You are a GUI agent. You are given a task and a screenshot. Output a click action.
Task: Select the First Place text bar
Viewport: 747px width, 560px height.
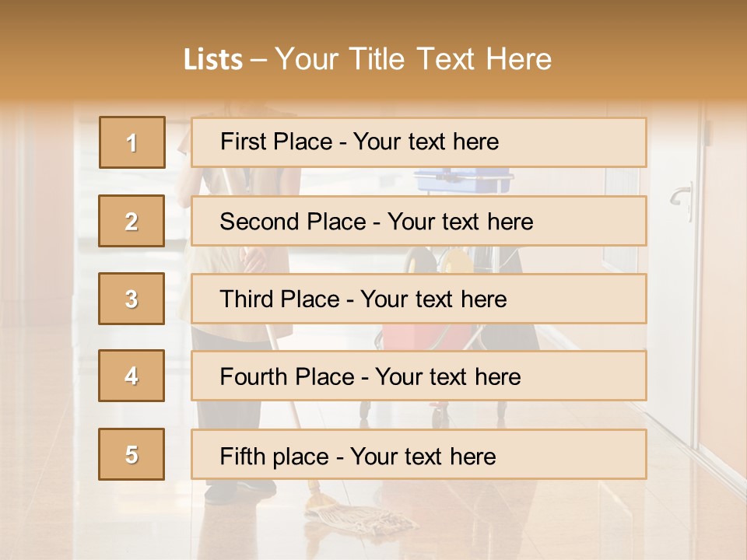pos(419,142)
